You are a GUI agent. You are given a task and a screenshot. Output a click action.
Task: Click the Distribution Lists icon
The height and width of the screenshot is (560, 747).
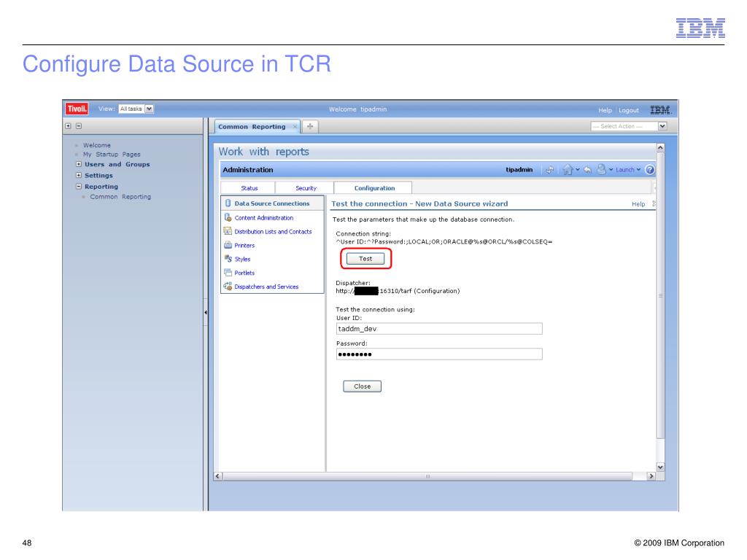point(228,231)
